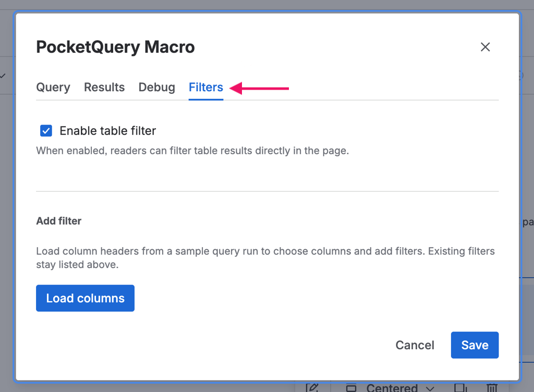The width and height of the screenshot is (534, 392).
Task: Close the PocketQuery Macro dialog
Action: coord(485,47)
